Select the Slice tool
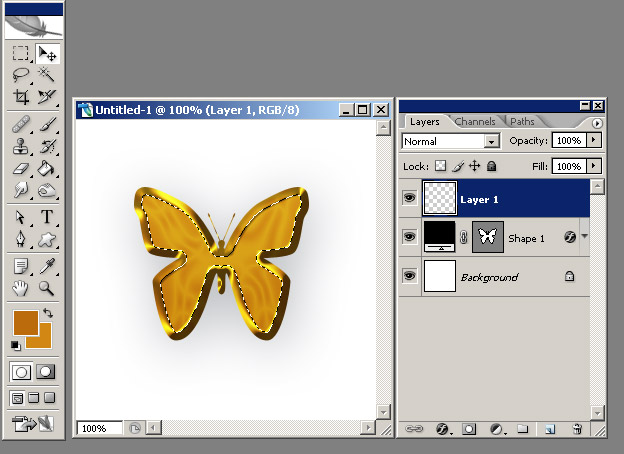The image size is (624, 454). tap(47, 97)
